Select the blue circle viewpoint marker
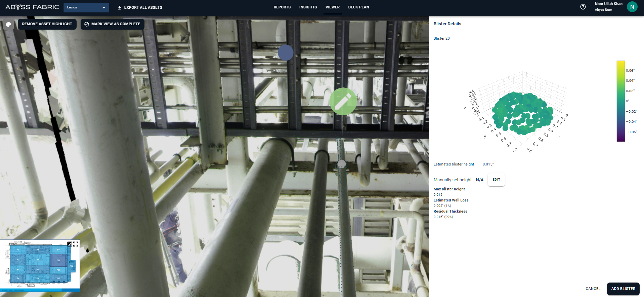Image resolution: width=644 pixels, height=297 pixels. pos(286,53)
